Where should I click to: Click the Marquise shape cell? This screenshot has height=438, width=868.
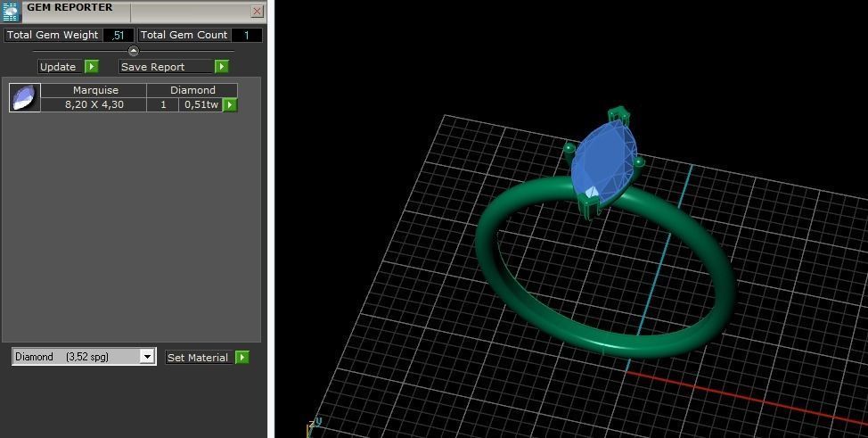click(x=94, y=90)
